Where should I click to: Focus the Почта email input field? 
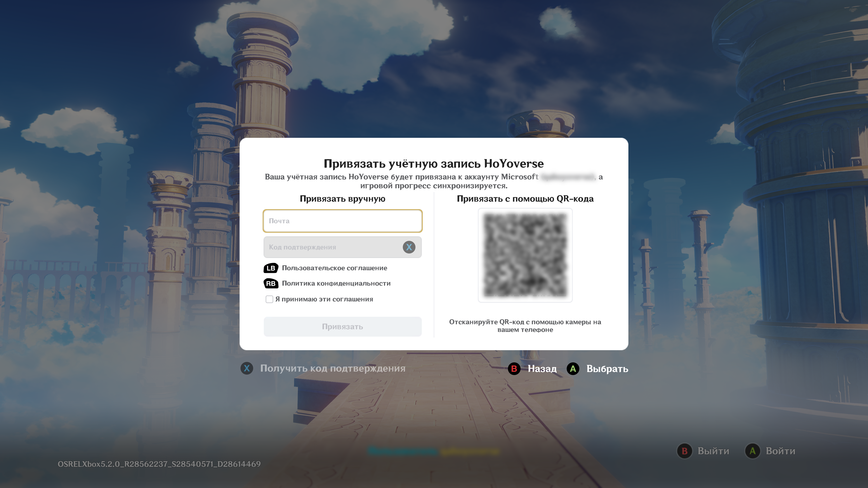pyautogui.click(x=342, y=221)
